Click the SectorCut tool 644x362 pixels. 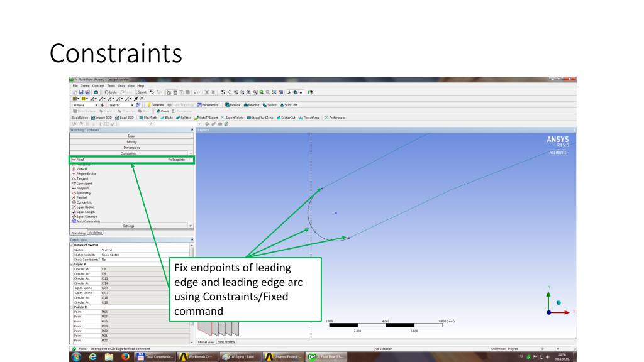tap(286, 118)
